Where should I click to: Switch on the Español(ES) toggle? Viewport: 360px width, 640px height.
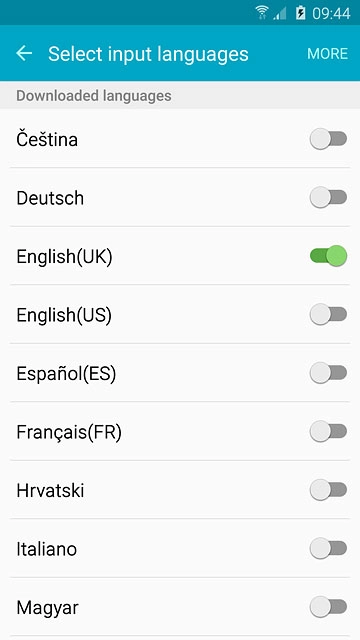click(328, 373)
